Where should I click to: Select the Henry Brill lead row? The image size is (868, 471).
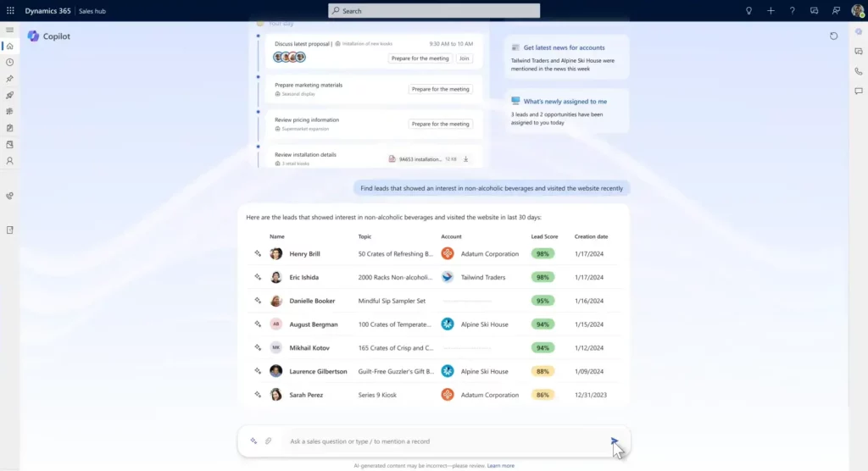tap(304, 253)
